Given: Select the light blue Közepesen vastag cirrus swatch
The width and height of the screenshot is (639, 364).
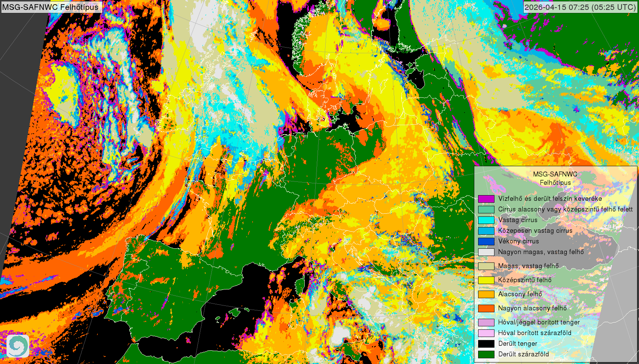Looking at the screenshot, I should click(x=486, y=230).
